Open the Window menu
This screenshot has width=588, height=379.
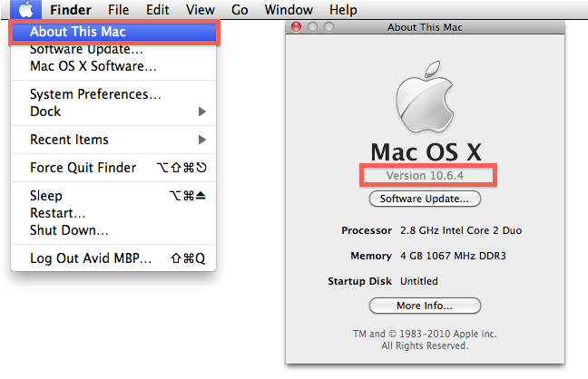click(289, 10)
